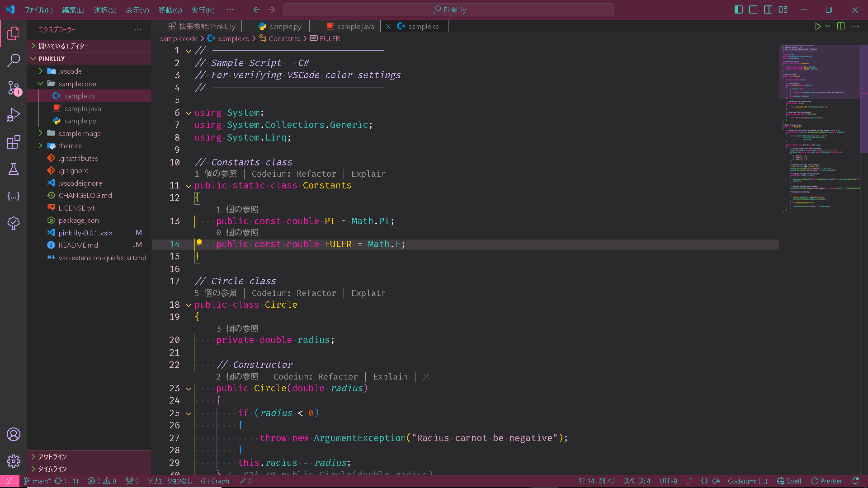868x488 pixels.
Task: Toggle the secondary sidebar layout button
Action: tap(768, 9)
